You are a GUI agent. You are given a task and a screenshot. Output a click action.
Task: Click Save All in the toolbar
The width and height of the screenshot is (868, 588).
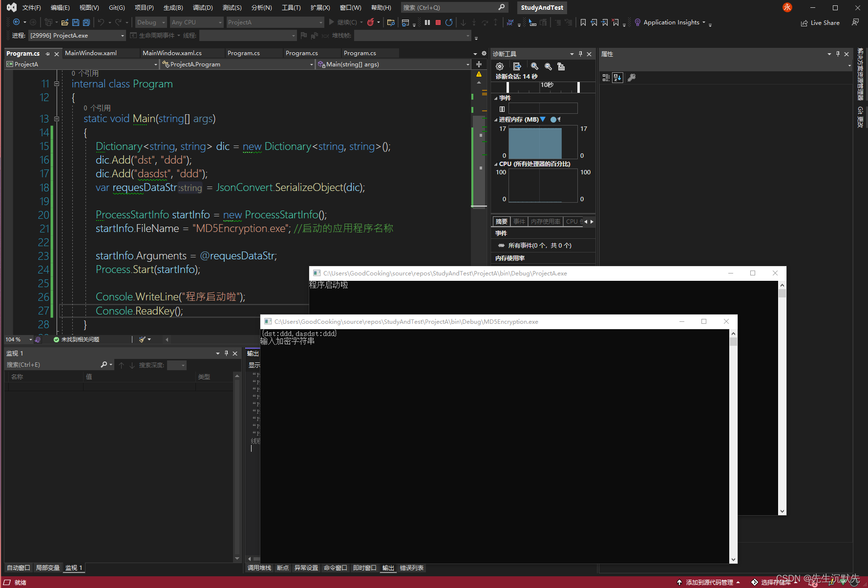tap(86, 22)
